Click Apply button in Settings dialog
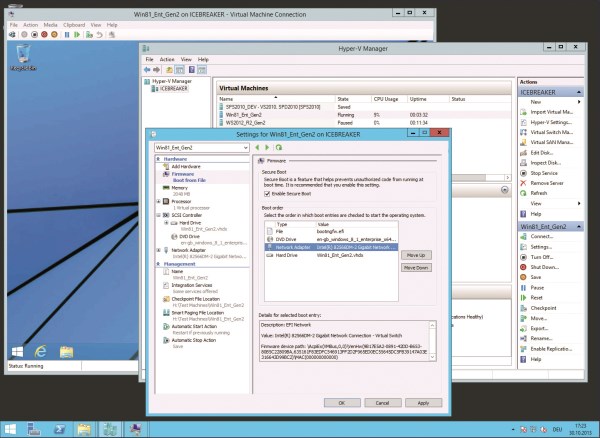The width and height of the screenshot is (600, 438). [x=424, y=403]
